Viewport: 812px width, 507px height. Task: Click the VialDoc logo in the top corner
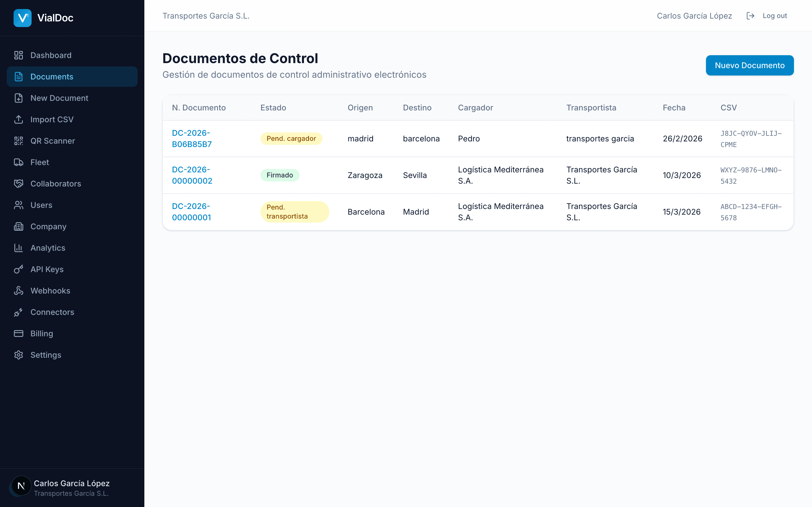tap(22, 18)
